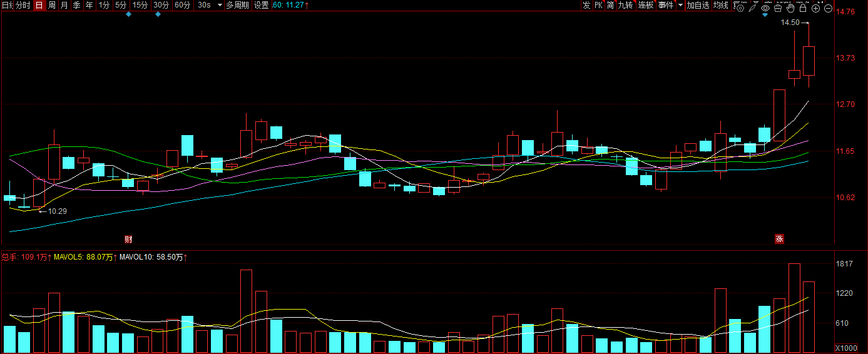Click the 14.50 high price label

pyautogui.click(x=790, y=23)
